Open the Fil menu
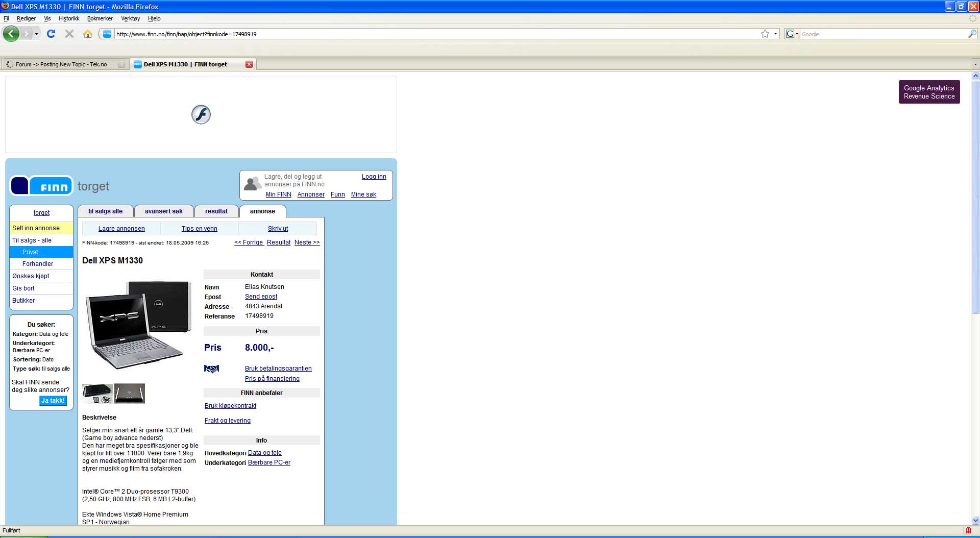Viewport: 980px width, 538px height. (6, 18)
